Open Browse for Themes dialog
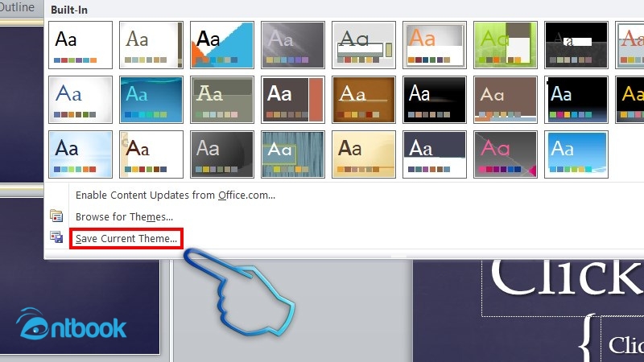Image resolution: width=644 pixels, height=362 pixels. [124, 216]
